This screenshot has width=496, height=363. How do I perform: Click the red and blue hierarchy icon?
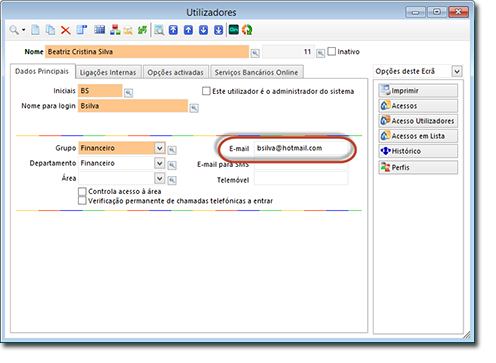point(115,30)
